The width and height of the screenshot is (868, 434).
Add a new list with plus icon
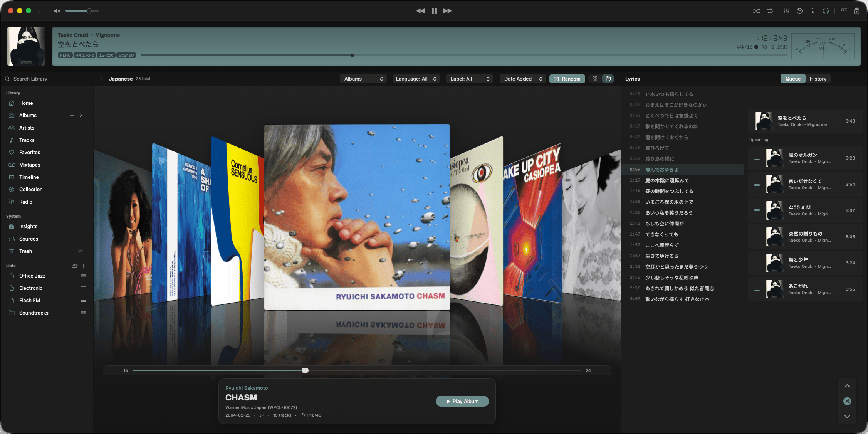tap(84, 266)
